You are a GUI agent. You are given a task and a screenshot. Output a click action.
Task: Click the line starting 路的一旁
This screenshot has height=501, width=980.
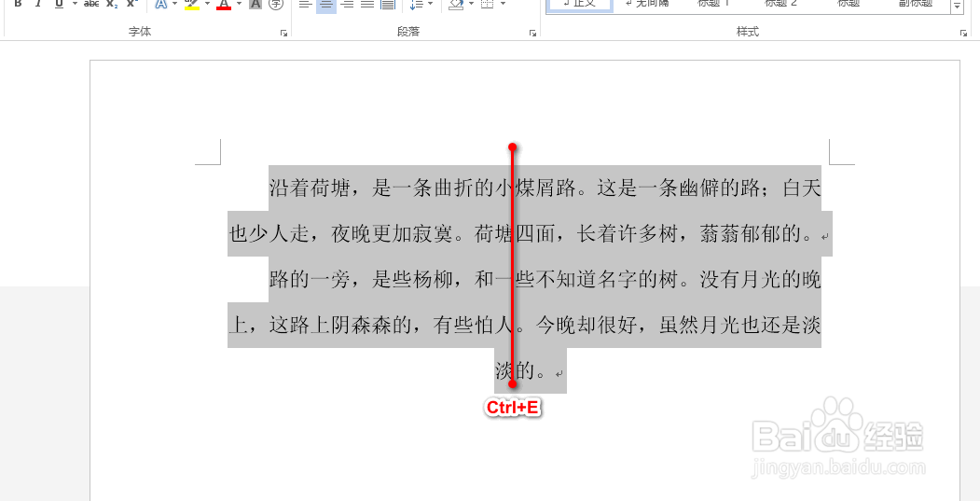point(545,280)
